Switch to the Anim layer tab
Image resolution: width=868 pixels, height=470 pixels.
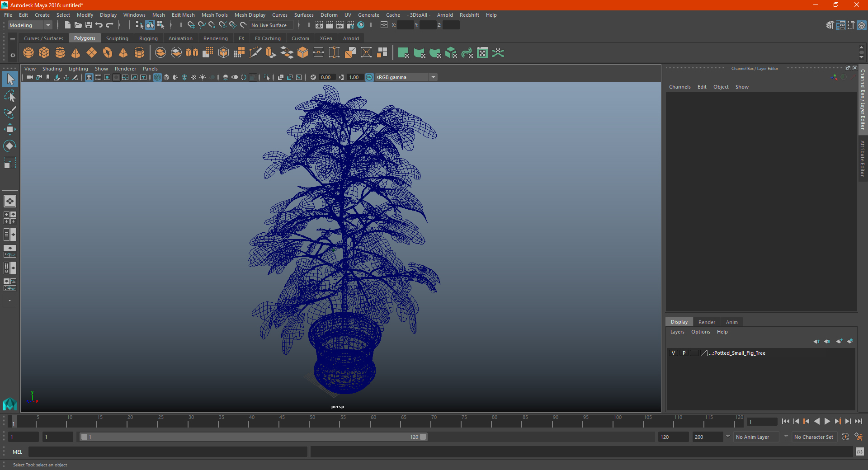coord(731,322)
